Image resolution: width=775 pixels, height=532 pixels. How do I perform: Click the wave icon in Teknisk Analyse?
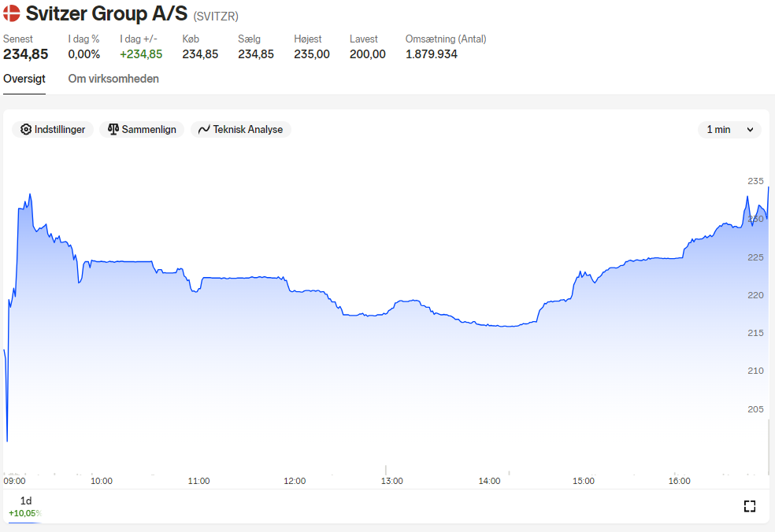tap(204, 129)
